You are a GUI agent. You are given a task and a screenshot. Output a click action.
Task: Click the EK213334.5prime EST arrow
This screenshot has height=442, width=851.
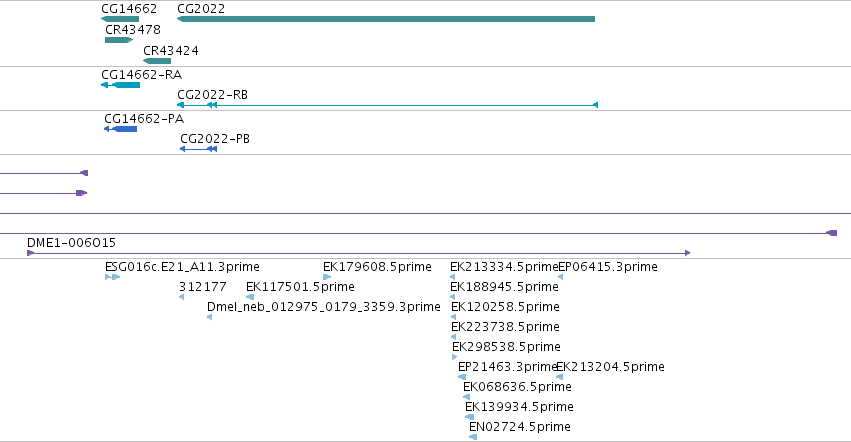pyautogui.click(x=453, y=277)
